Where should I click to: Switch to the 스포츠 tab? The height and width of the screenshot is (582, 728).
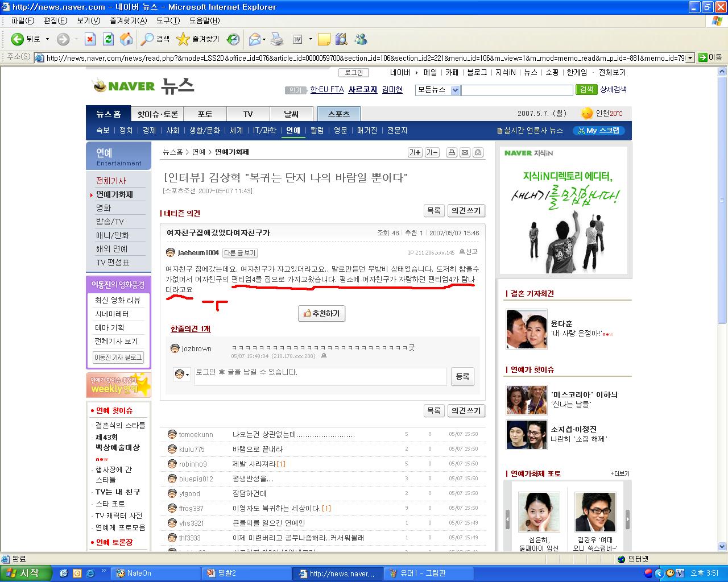point(339,114)
